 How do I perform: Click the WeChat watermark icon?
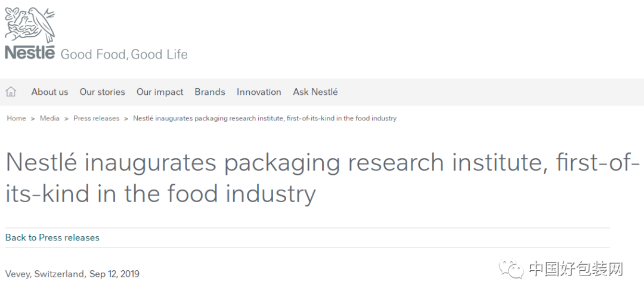(x=512, y=268)
